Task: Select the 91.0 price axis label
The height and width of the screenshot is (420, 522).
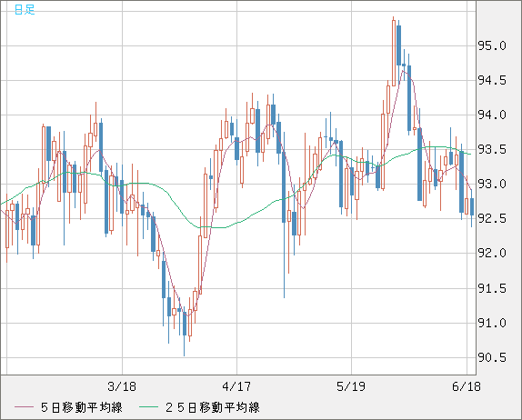Action: click(492, 323)
